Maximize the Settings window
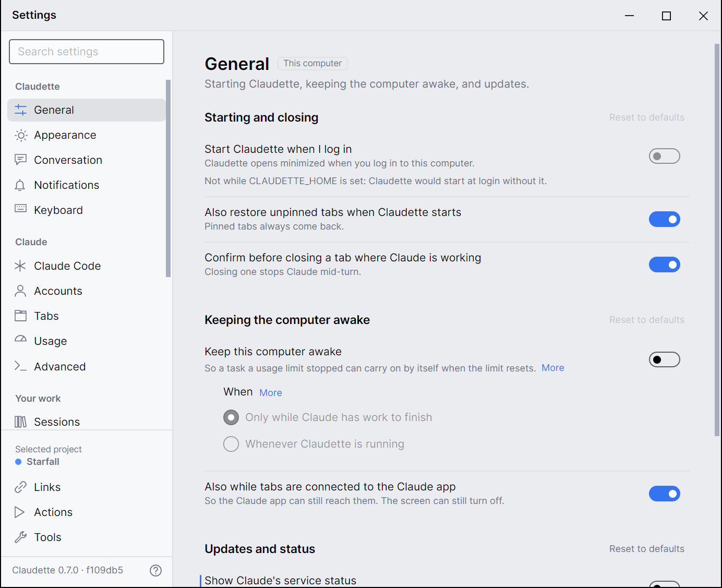Image resolution: width=722 pixels, height=588 pixels. pyautogui.click(x=666, y=16)
